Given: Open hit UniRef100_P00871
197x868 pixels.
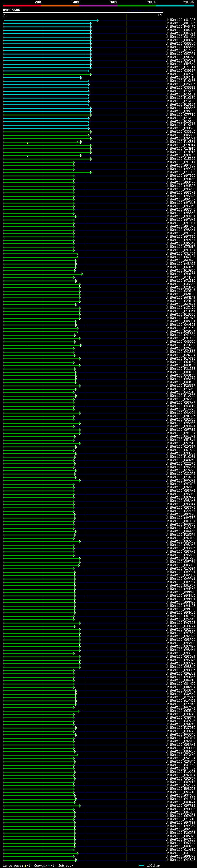Looking at the screenshot, I should pos(180,480).
